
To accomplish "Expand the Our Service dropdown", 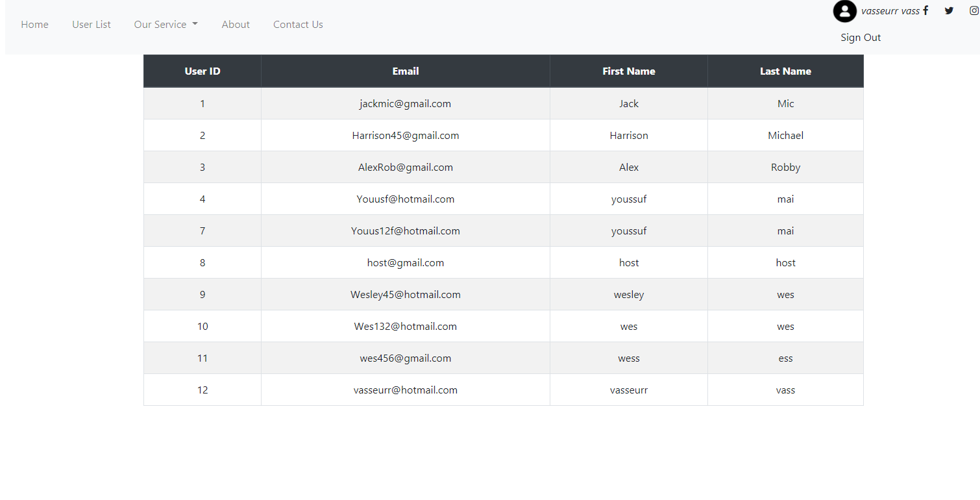I will tap(166, 25).
